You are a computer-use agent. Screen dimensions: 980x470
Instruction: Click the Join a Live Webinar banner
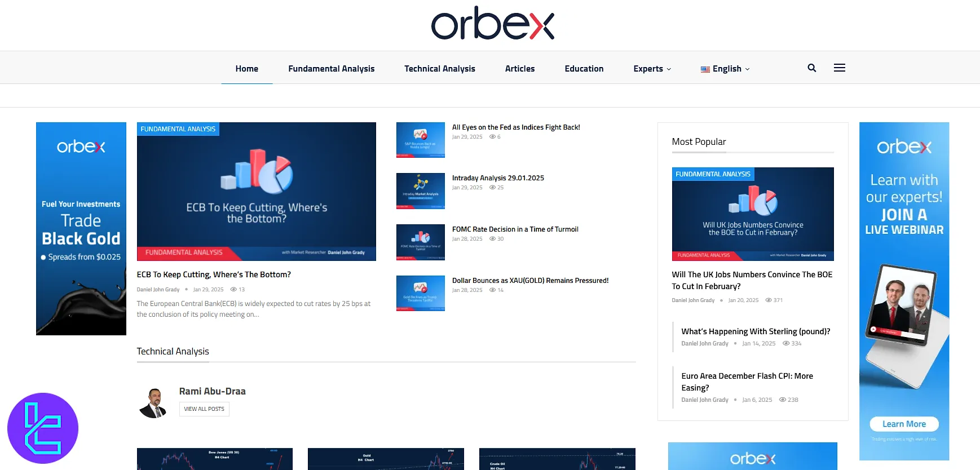click(x=904, y=291)
